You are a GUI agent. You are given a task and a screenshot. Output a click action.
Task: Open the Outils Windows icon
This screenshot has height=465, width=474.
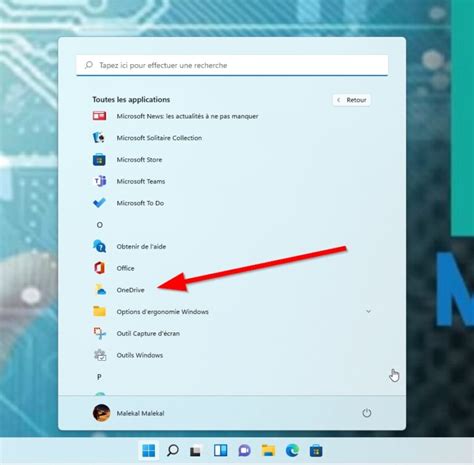(x=100, y=355)
